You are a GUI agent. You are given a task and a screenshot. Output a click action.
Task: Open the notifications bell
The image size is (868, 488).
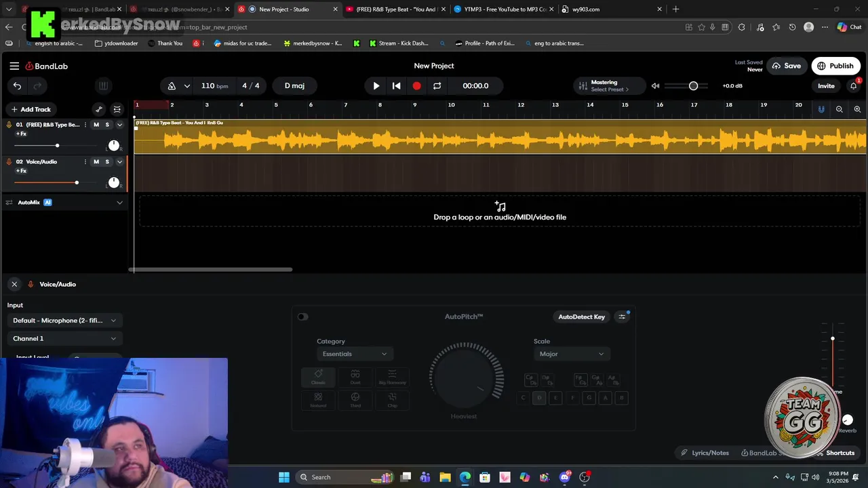854,85
